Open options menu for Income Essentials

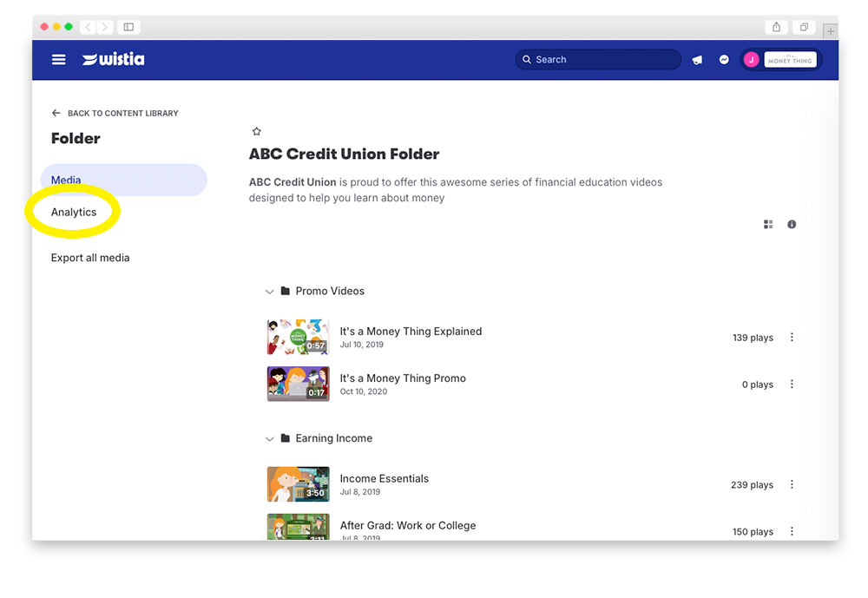coord(792,484)
